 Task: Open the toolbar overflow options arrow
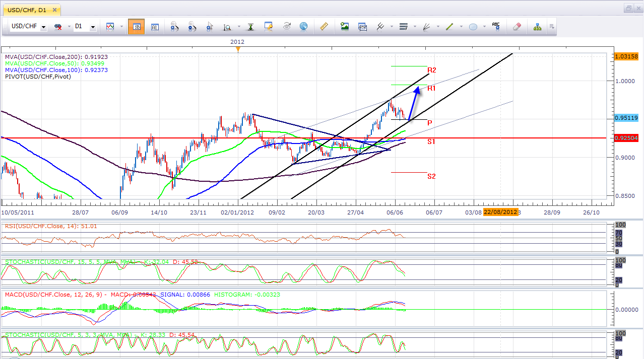pyautogui.click(x=552, y=27)
